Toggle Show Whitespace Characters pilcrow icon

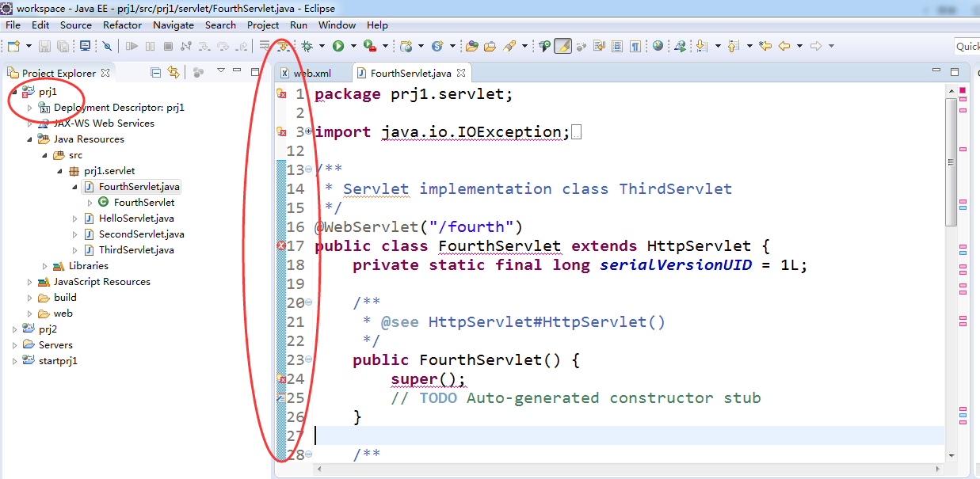click(x=635, y=46)
